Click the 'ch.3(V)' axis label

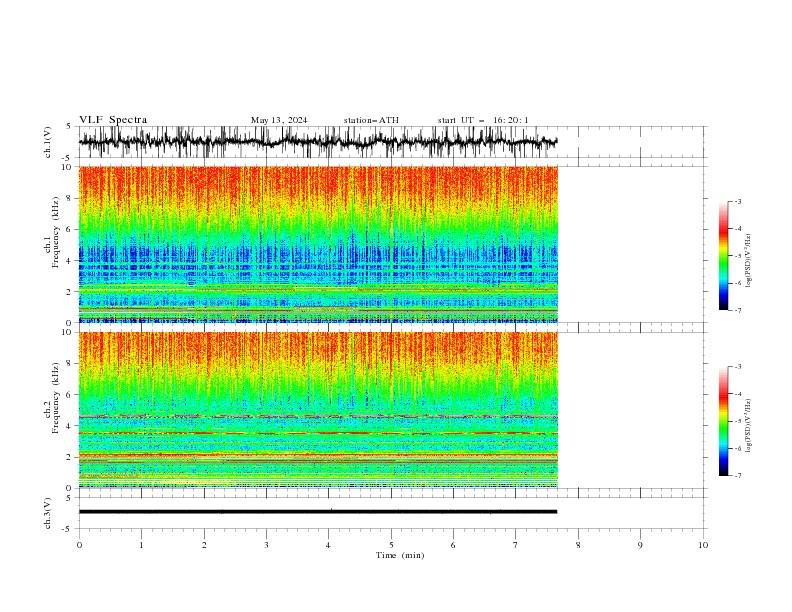pyautogui.click(x=48, y=513)
